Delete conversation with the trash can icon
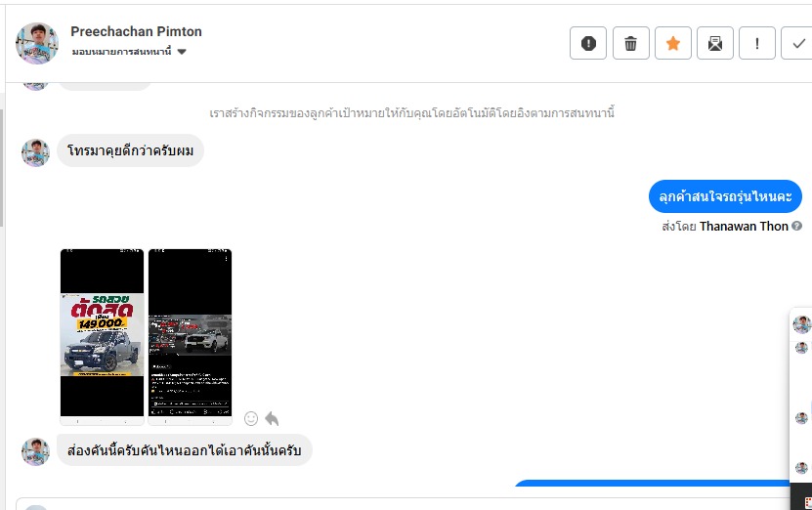 (631, 43)
